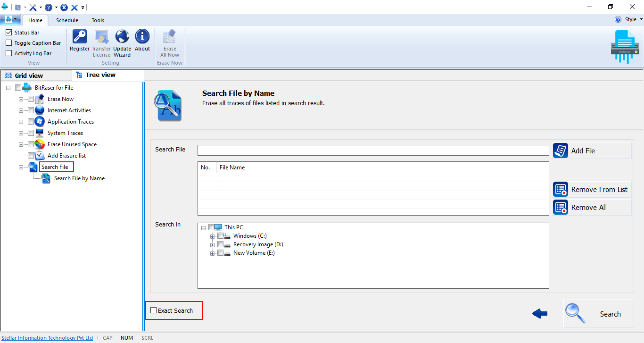Click the Style help icon at top right
The width and height of the screenshot is (644, 343).
(618, 19)
